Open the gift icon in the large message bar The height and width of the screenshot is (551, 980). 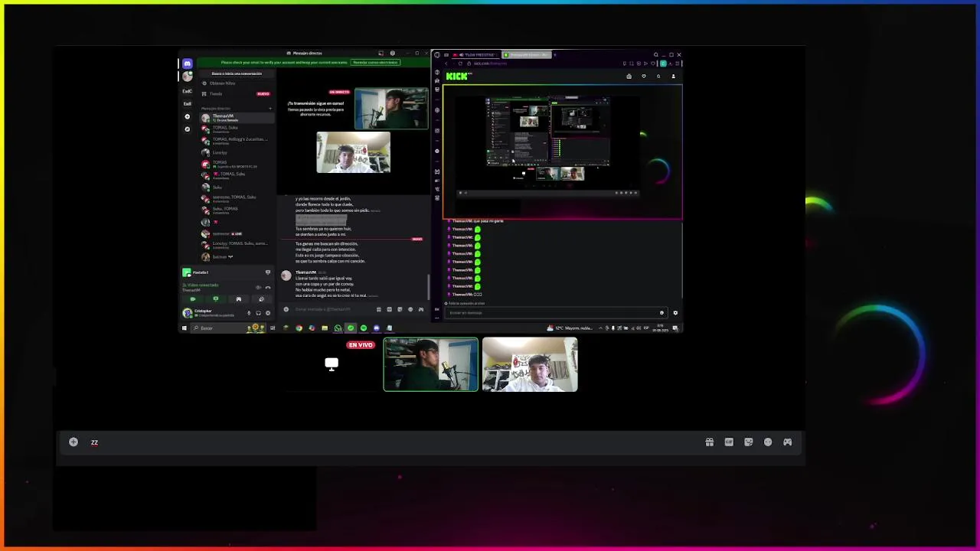710,442
